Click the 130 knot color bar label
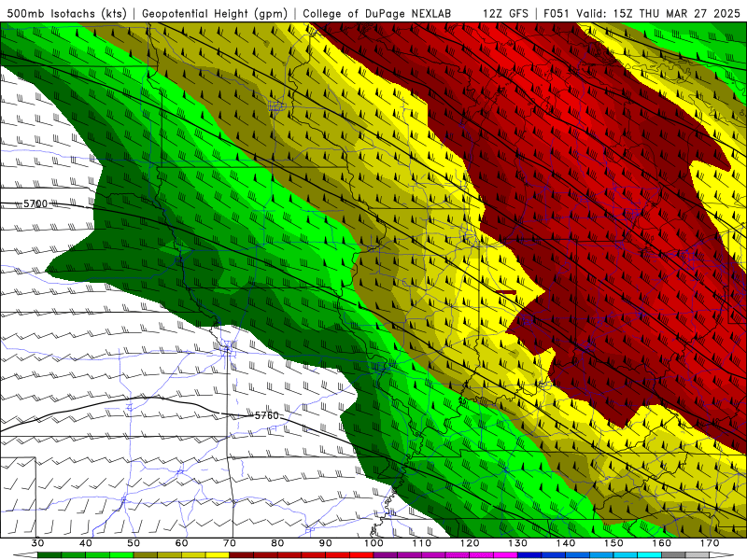 click(x=518, y=543)
